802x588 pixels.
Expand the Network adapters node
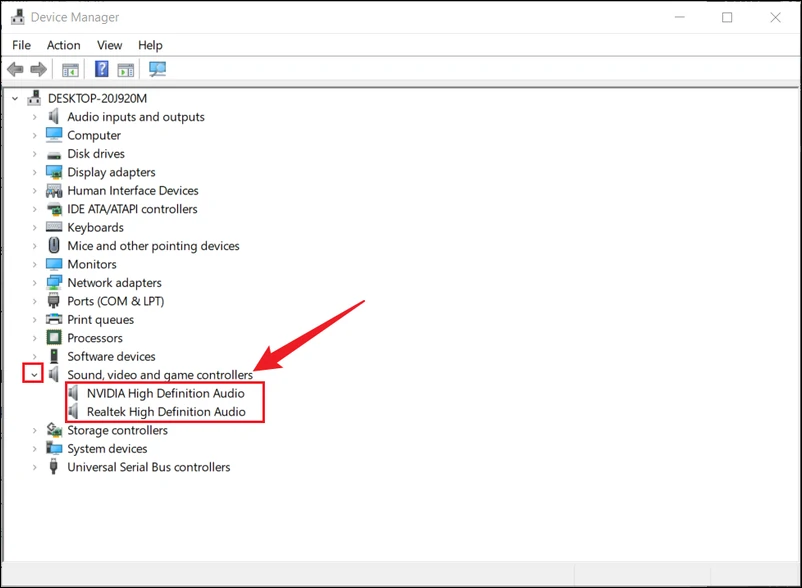pyautogui.click(x=34, y=283)
